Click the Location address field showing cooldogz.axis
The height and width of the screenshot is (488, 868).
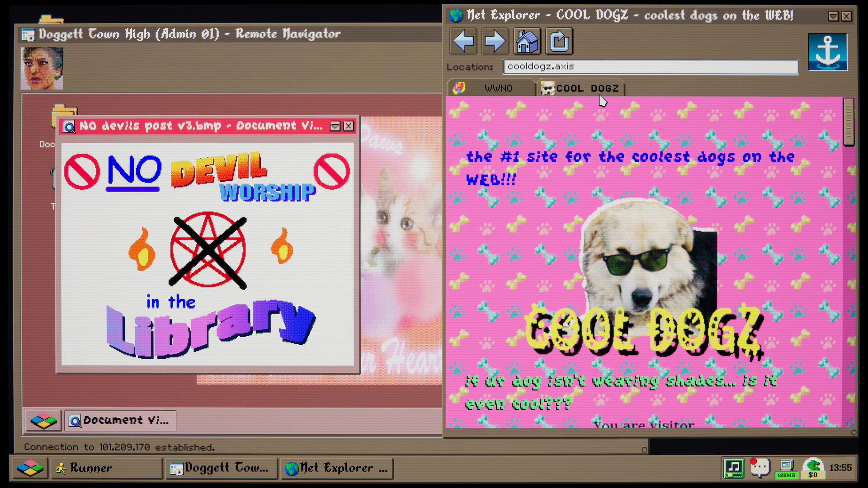(651, 67)
